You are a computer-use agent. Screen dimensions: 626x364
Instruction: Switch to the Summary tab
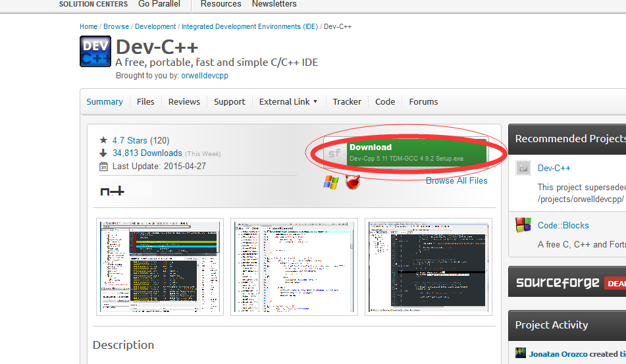click(x=105, y=102)
